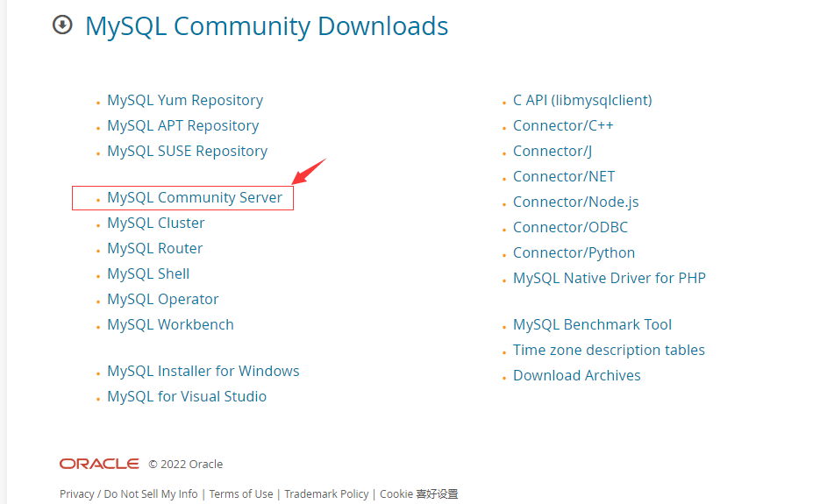Click the download circle icon beside page title

[x=62, y=25]
